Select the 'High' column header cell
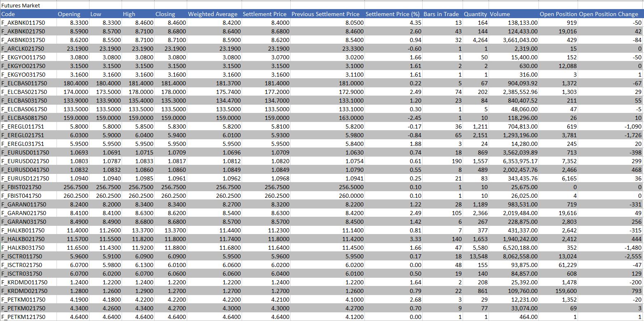This screenshot has width=644, height=321. [x=138, y=14]
